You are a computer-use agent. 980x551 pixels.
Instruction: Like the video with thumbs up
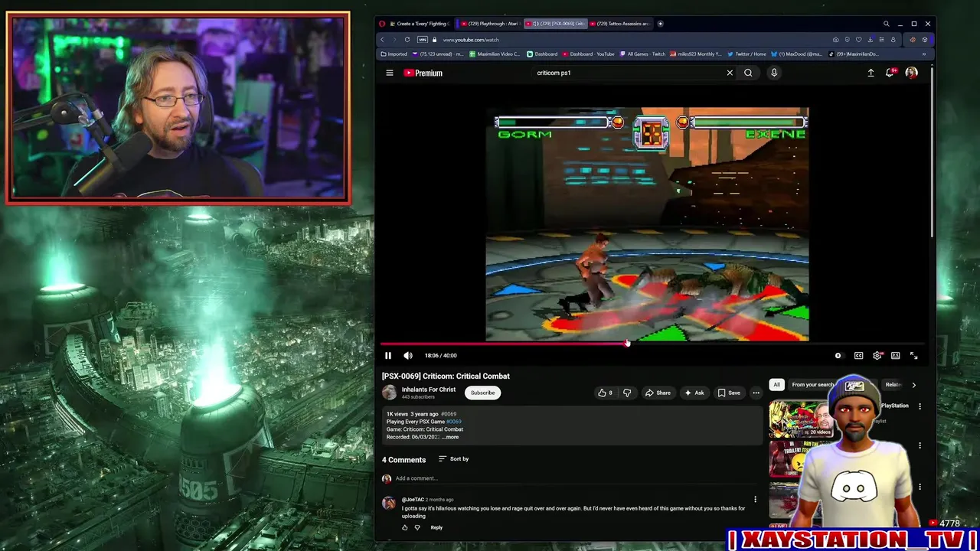[x=605, y=393]
